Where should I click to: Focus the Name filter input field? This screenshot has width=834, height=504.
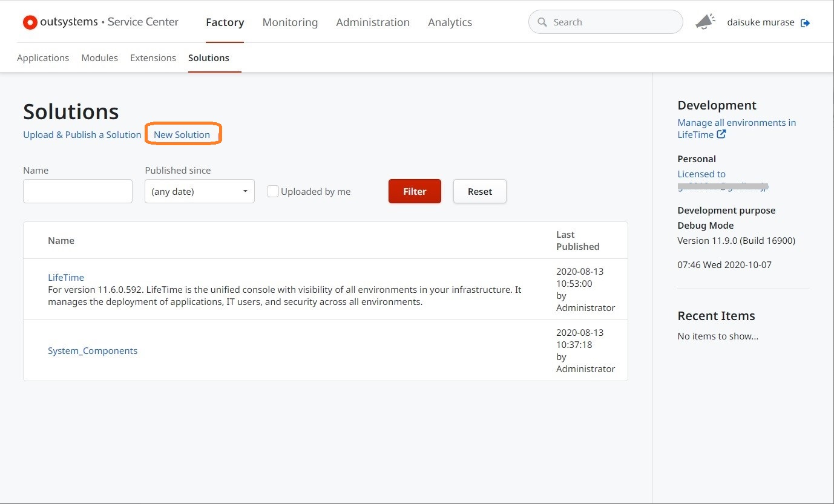click(x=77, y=191)
